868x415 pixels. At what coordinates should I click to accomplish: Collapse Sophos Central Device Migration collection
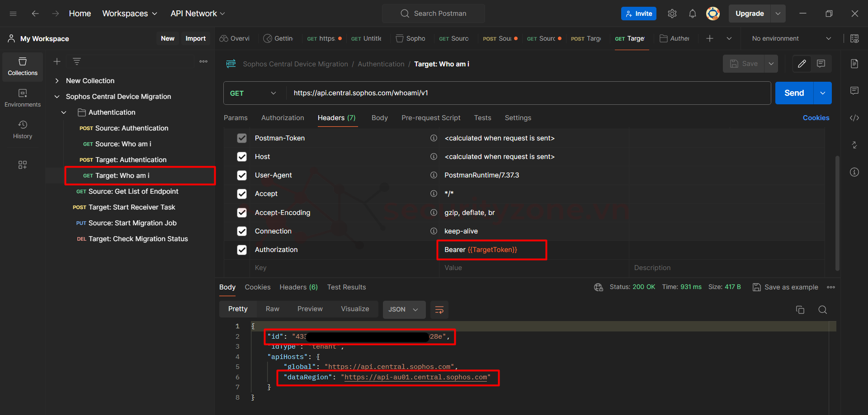coord(57,97)
